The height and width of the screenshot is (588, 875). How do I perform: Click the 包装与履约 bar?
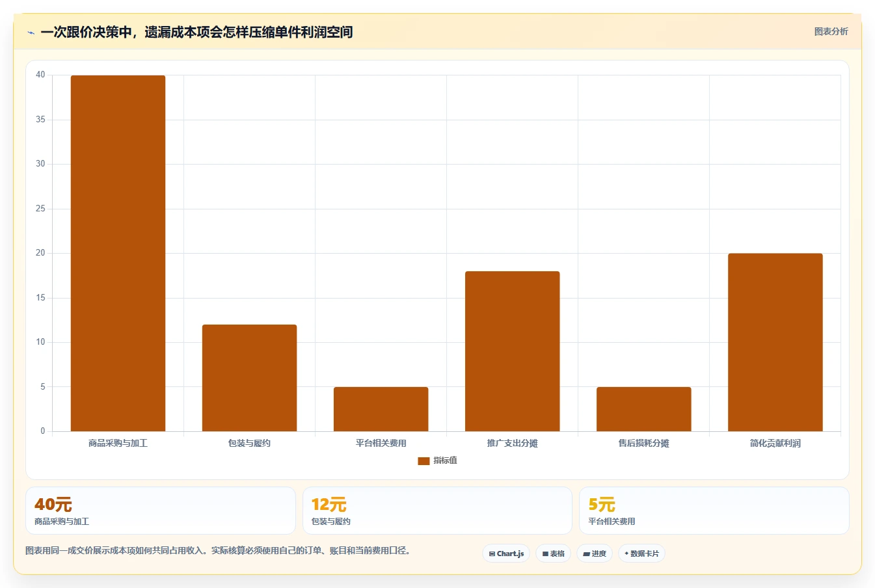[x=249, y=378]
